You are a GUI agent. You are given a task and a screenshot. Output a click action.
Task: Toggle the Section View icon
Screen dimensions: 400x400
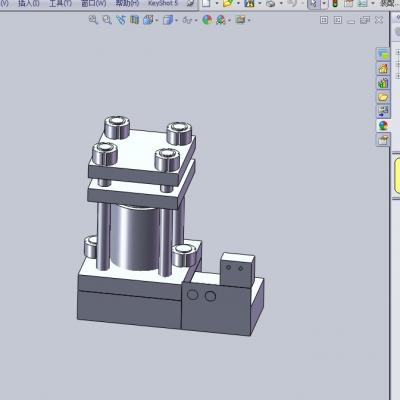click(134, 20)
